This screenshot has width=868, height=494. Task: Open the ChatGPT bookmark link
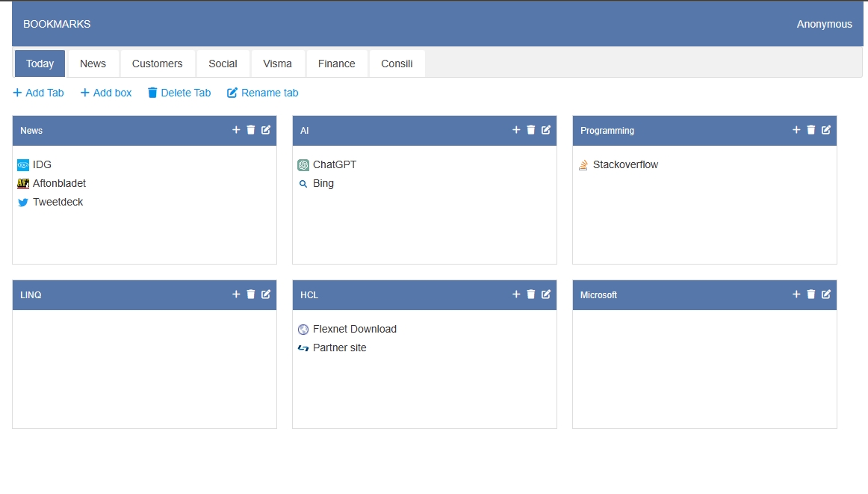coord(335,164)
